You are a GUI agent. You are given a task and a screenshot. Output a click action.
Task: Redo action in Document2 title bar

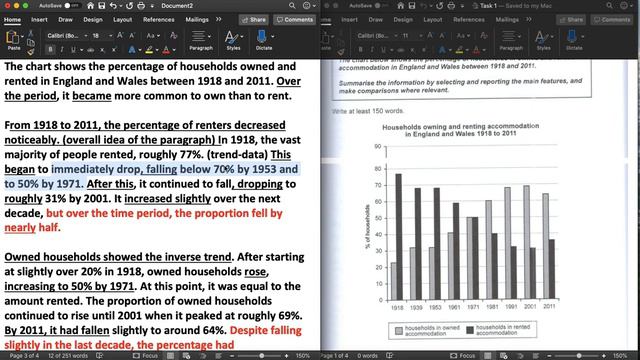129,6
